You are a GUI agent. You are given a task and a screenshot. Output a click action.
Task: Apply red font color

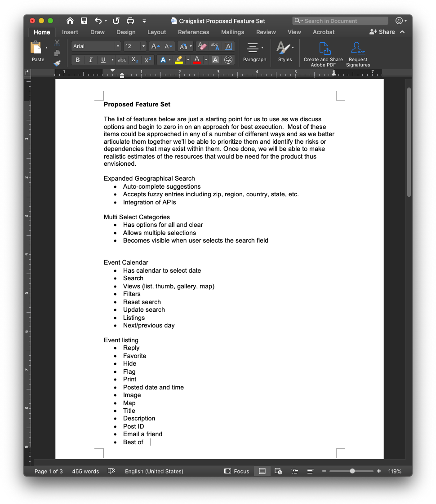point(197,60)
